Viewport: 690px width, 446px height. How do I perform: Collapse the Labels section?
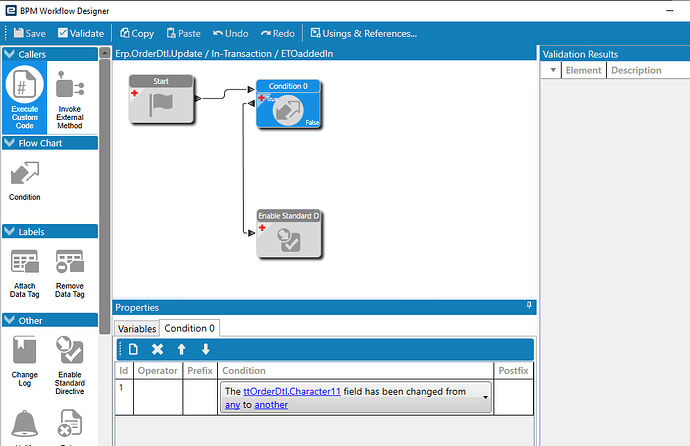9,231
